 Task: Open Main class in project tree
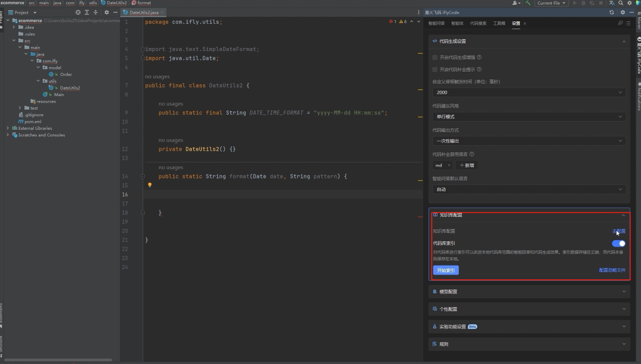59,94
